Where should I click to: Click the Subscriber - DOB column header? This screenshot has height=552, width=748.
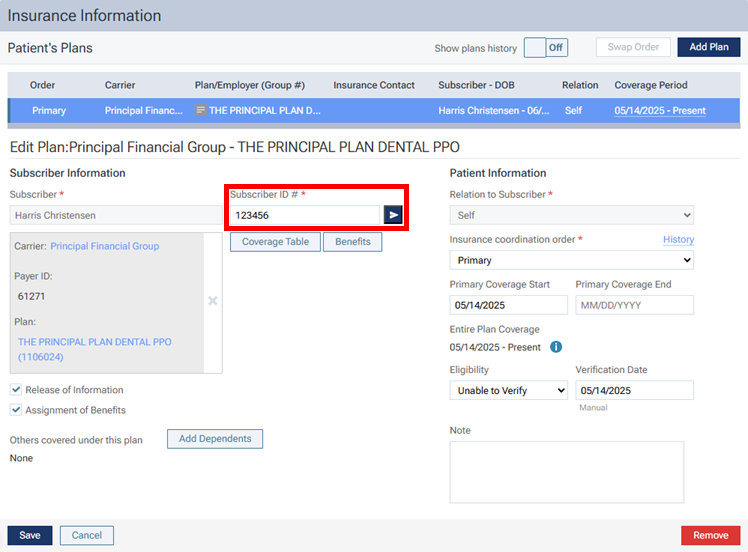pos(476,85)
